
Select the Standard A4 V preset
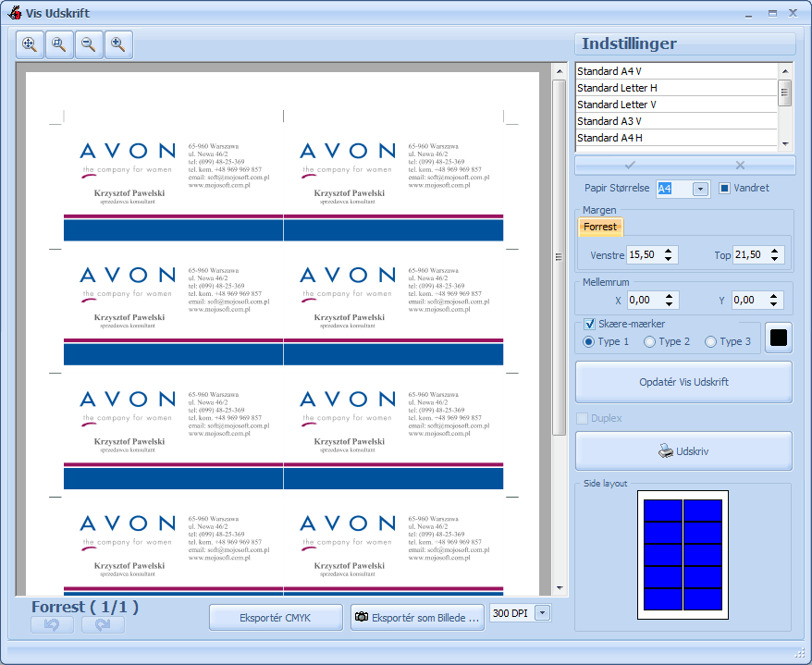[676, 71]
